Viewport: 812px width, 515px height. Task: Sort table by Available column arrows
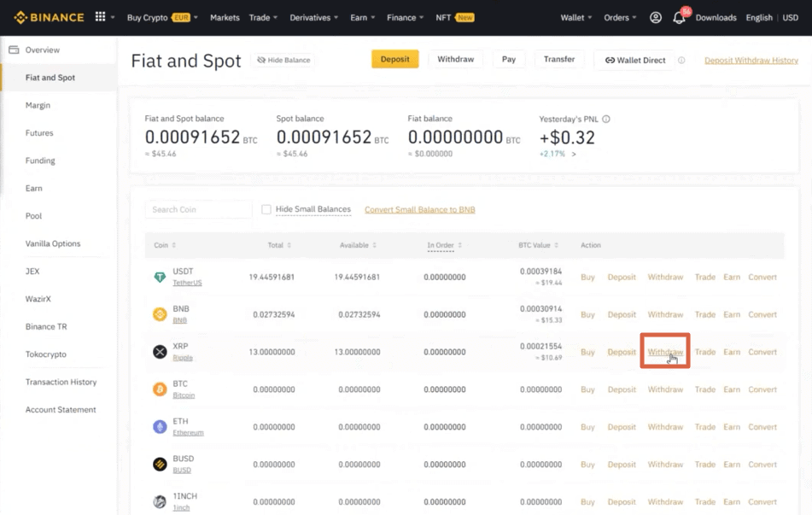pyautogui.click(x=375, y=245)
